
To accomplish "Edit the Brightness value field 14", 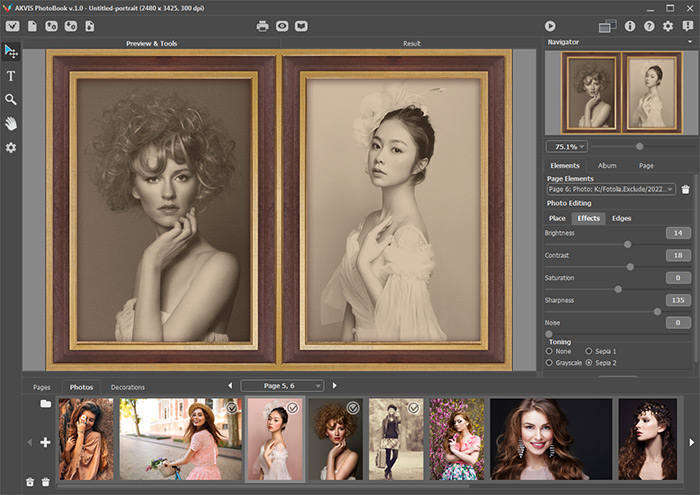I will coord(678,233).
